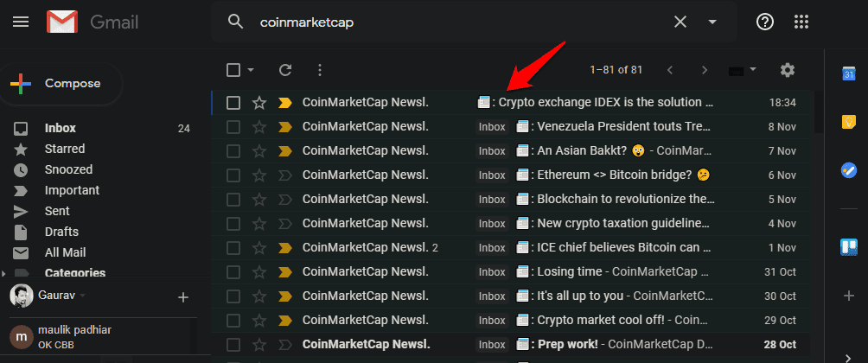Open Google Keep in the side panel

(x=848, y=122)
